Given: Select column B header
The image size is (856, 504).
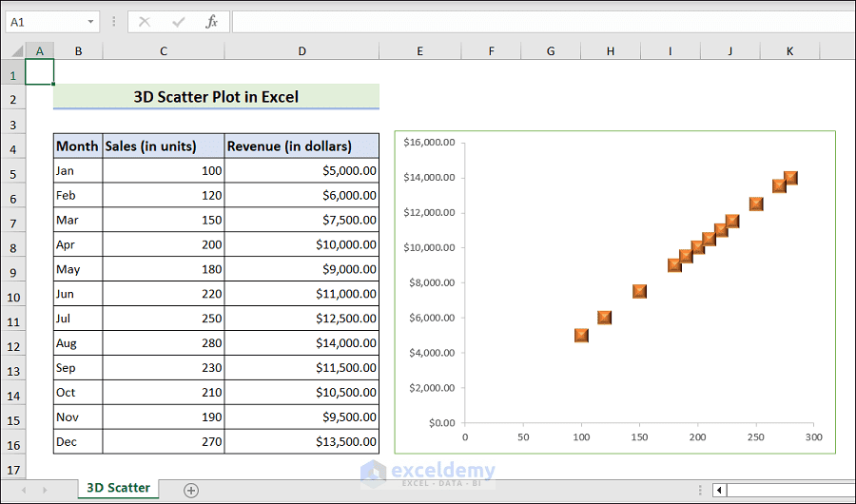Looking at the screenshot, I should tap(78, 51).
